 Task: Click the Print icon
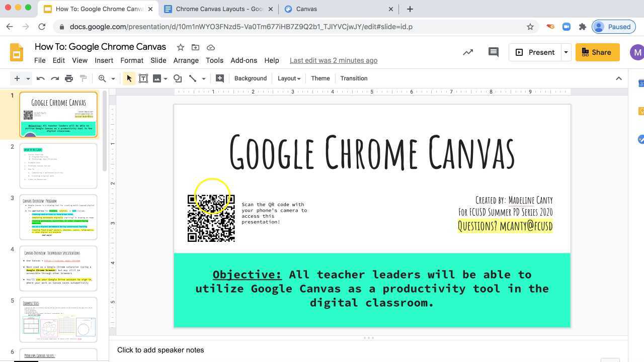pos(69,78)
